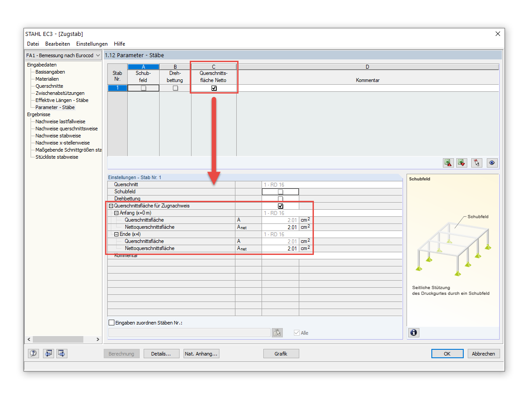Collapse the Anfang (x=0 m) node
This screenshot has height=399, width=532.
[x=116, y=213]
